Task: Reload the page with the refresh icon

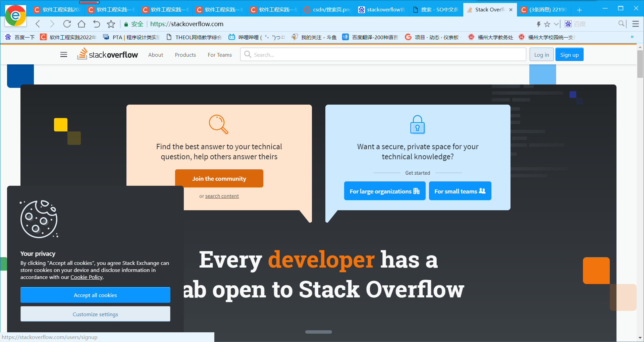Action: [67, 24]
